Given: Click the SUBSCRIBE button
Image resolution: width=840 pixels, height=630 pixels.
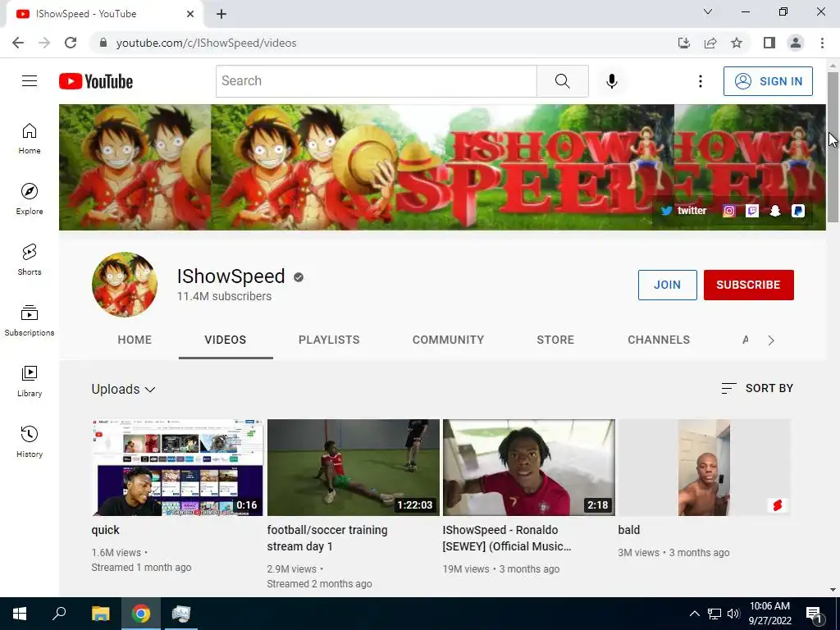Looking at the screenshot, I should click(748, 285).
